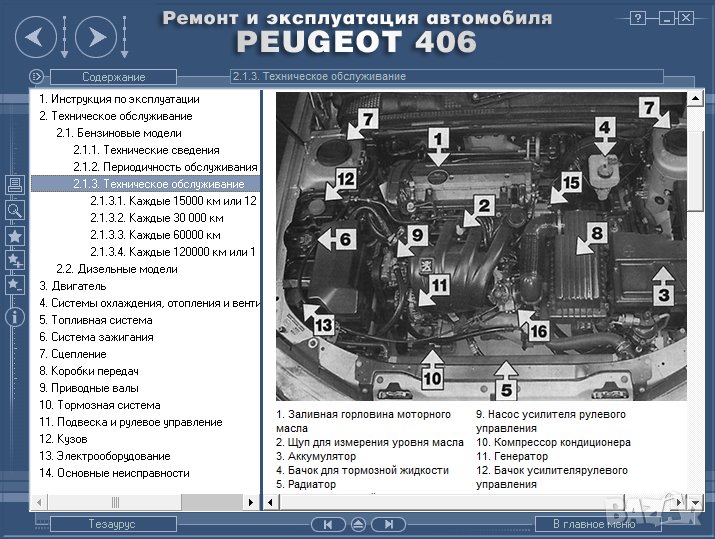Screen dimensions: 715x539
Task: Click the add bookmark star-plus icon
Action: pos(14,260)
